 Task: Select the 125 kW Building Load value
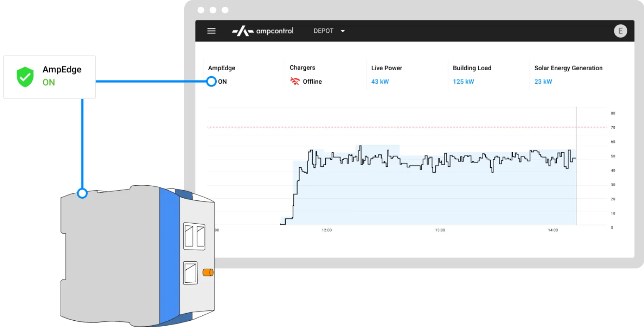click(x=463, y=82)
